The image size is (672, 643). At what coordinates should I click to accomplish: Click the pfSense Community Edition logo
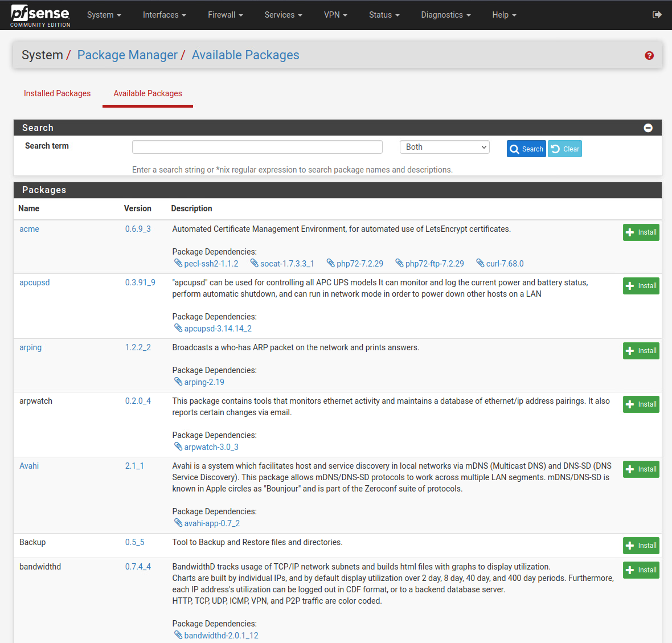[40, 16]
